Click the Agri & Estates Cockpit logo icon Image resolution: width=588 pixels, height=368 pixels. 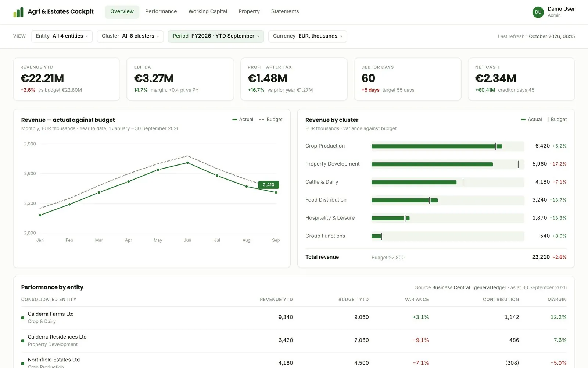click(18, 12)
